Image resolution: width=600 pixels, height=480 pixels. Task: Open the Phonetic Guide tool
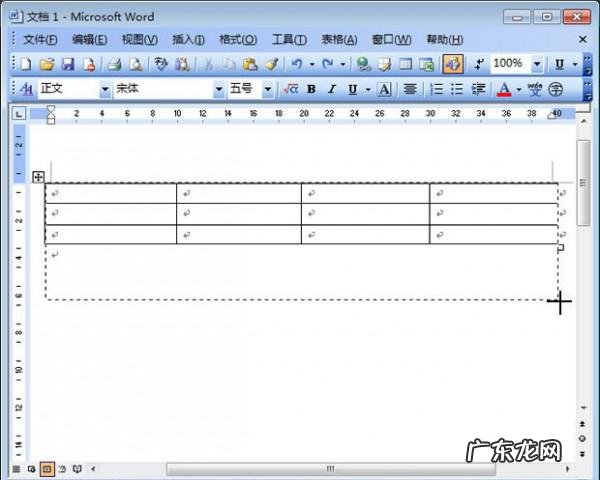[x=535, y=89]
